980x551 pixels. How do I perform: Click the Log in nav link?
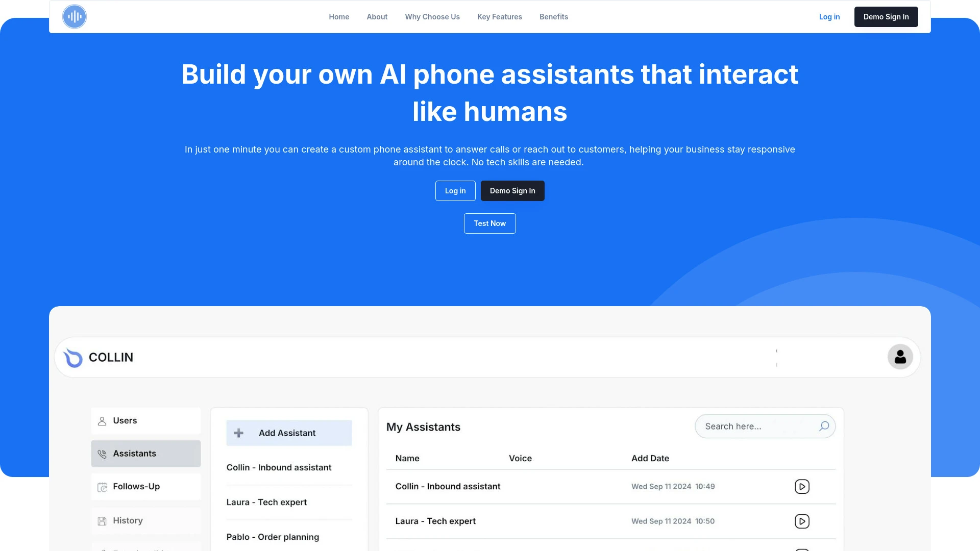(x=829, y=16)
